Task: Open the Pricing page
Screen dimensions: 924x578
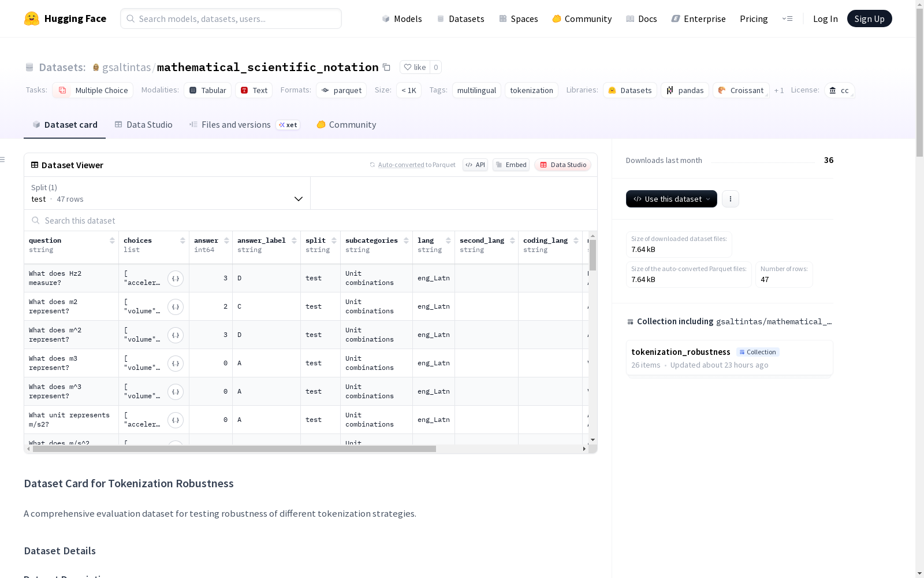Action: (754, 18)
